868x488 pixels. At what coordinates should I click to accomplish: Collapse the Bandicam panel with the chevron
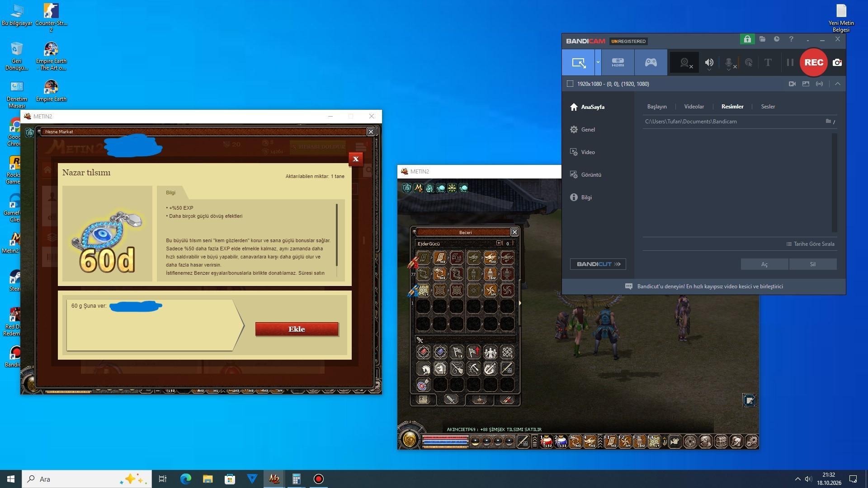(837, 84)
